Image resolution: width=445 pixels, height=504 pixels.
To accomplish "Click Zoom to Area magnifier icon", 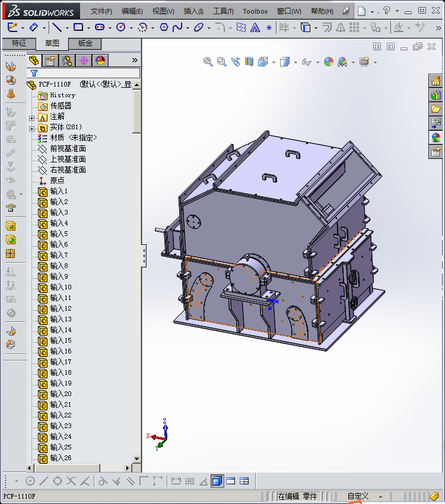I will pyautogui.click(x=221, y=62).
